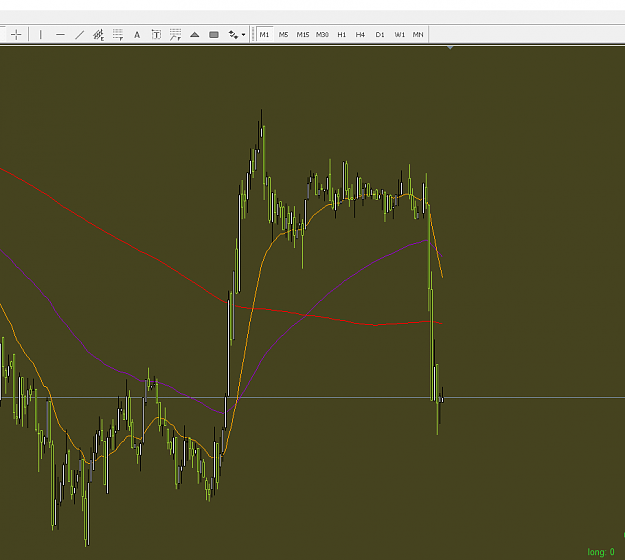Screen dimensions: 625x560
Task: Switch to H1 timeframe
Action: point(342,35)
